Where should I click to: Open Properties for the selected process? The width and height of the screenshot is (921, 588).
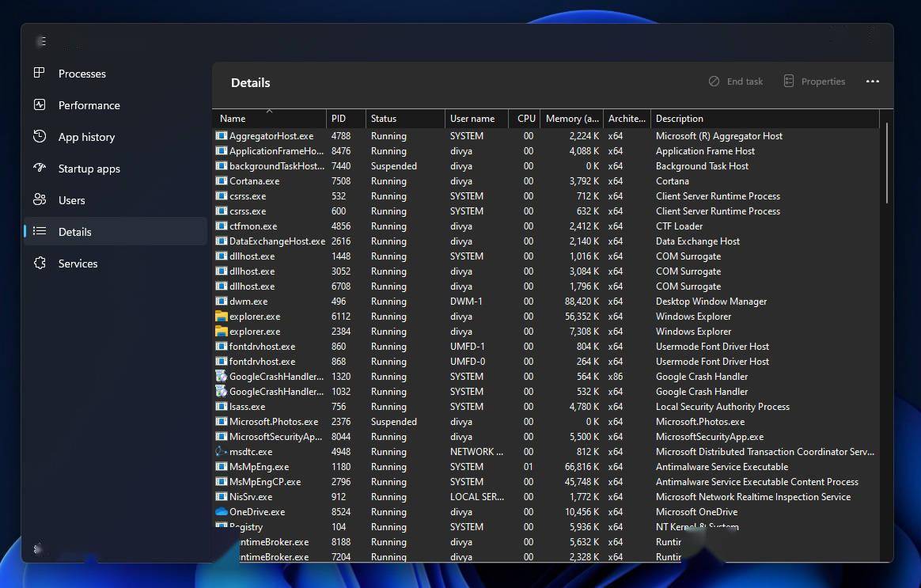pyautogui.click(x=814, y=81)
